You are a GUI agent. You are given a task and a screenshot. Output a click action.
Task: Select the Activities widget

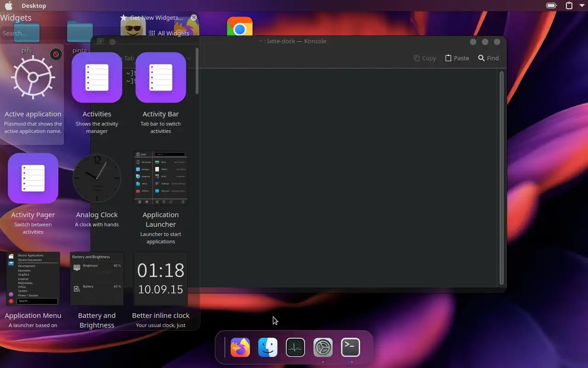pos(96,94)
